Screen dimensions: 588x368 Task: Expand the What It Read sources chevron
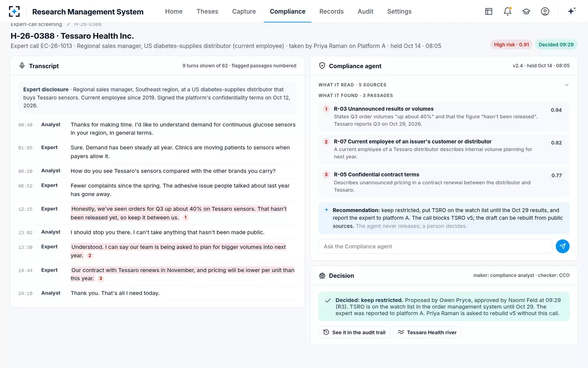[x=566, y=85]
